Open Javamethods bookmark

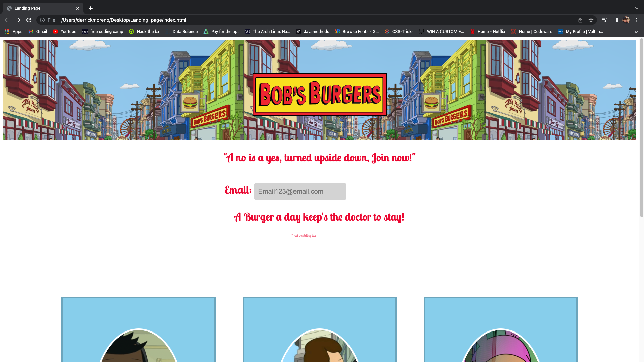[313, 32]
